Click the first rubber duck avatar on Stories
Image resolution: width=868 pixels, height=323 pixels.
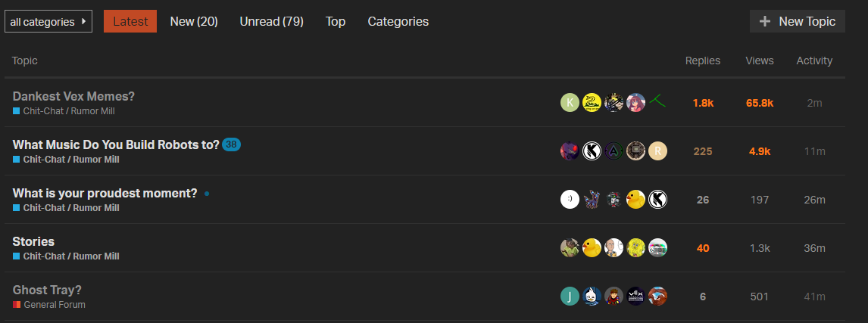[x=592, y=248]
